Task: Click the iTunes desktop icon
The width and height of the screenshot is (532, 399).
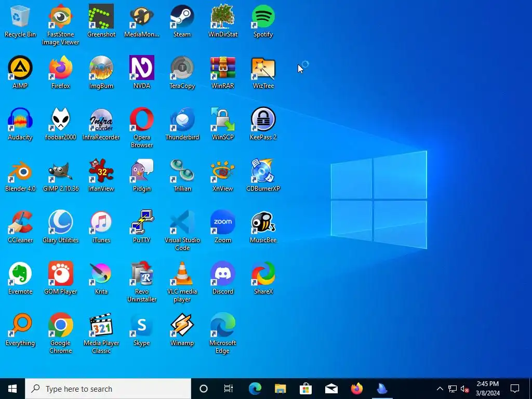Action: [101, 222]
